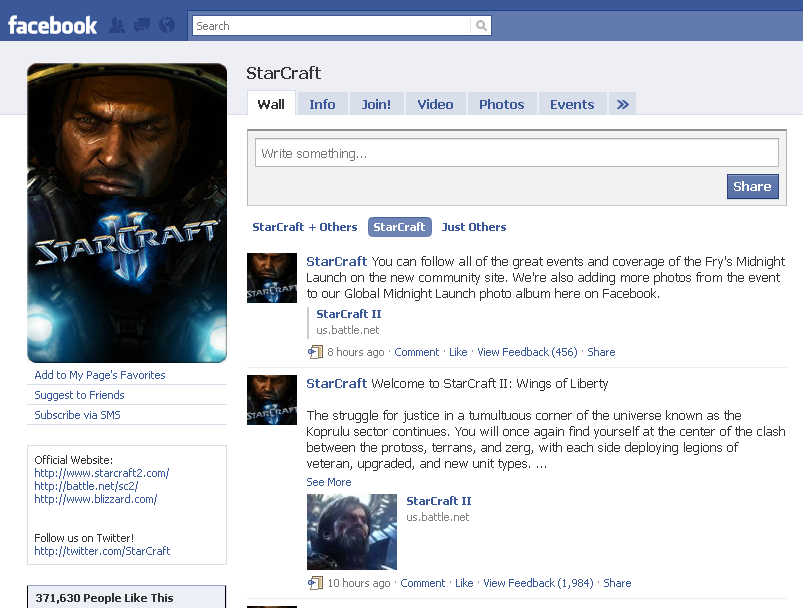Click the Share button under the text box
The image size is (803, 608).
(x=752, y=186)
